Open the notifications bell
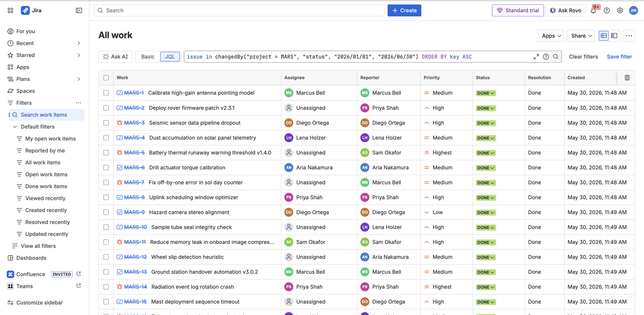 (x=593, y=10)
